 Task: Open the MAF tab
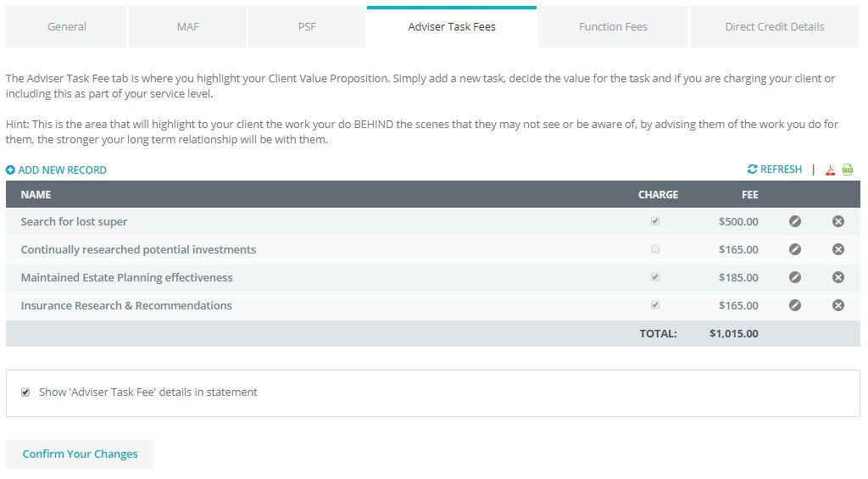point(187,26)
